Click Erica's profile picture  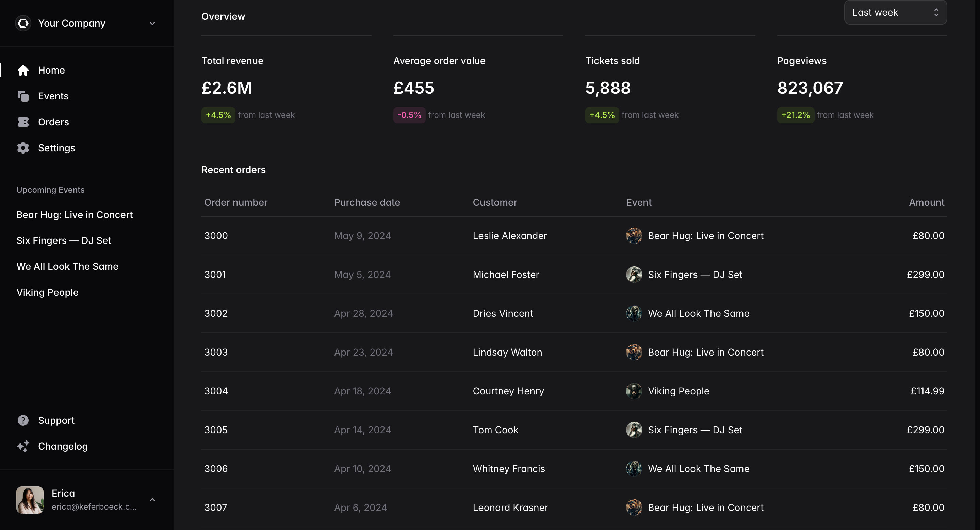[30, 500]
